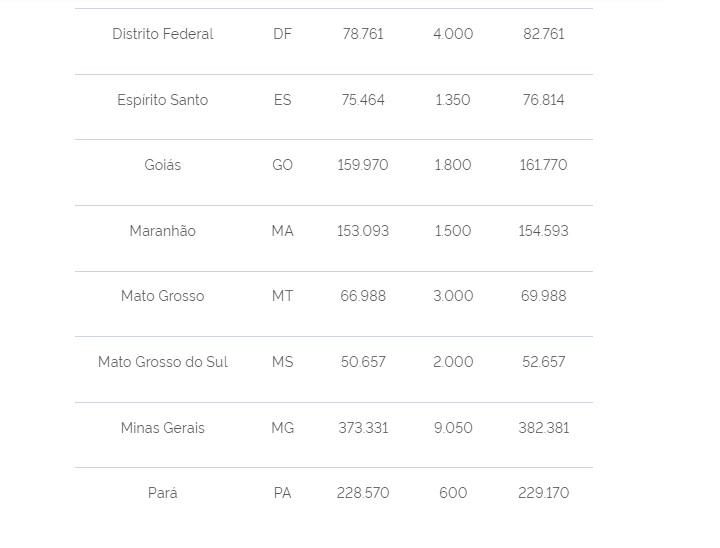Screen dimensions: 720x548
Task: Click the 154.593 total for Maranhão
Action: pos(543,231)
